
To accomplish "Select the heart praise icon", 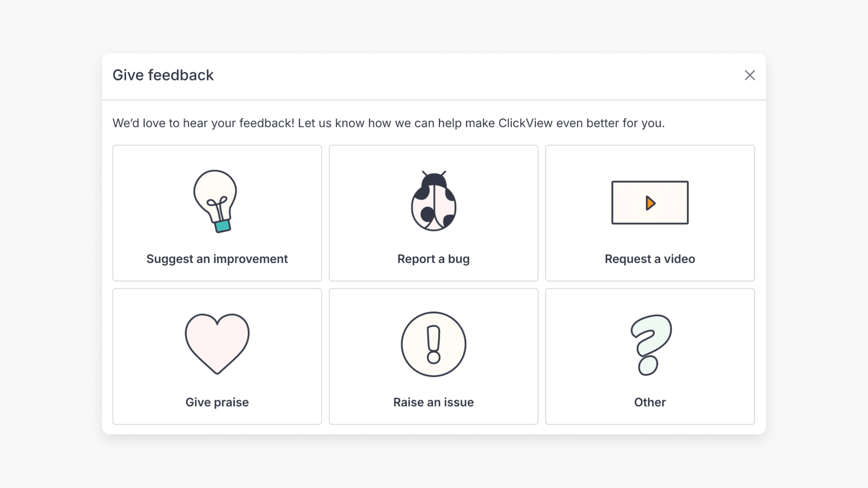I will point(217,344).
